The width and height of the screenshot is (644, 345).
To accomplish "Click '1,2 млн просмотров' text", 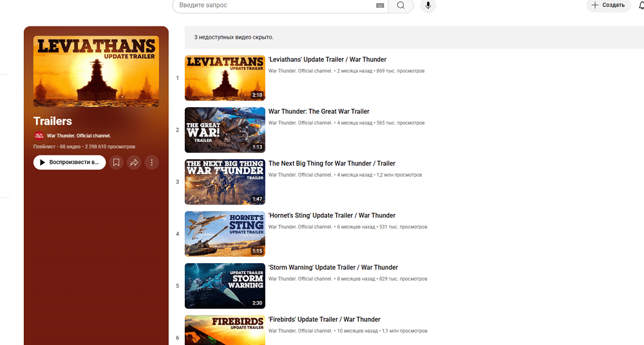I will coord(399,175).
